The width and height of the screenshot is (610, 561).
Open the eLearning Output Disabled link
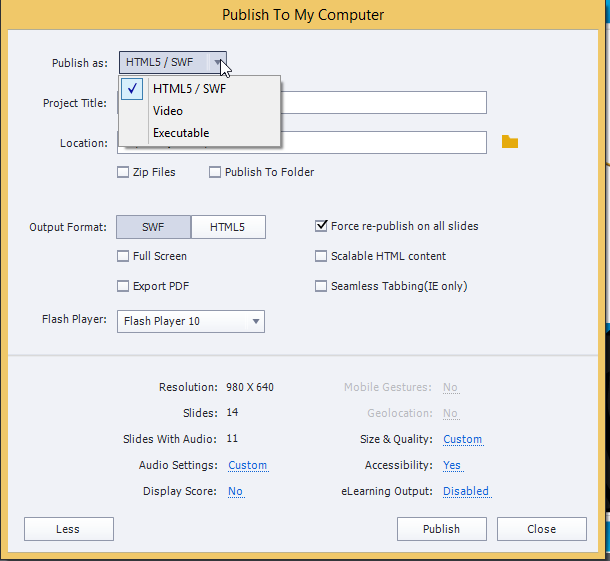pyautogui.click(x=466, y=491)
